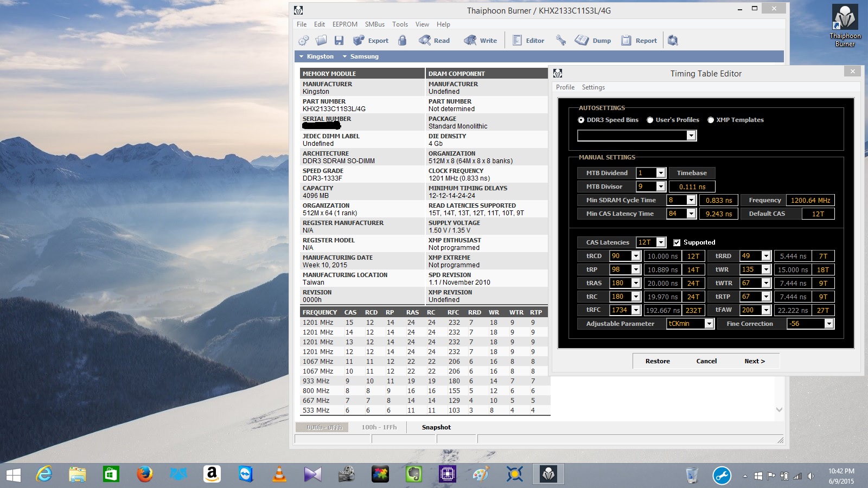Switch to the 100h - 1FFh tab

[379, 427]
